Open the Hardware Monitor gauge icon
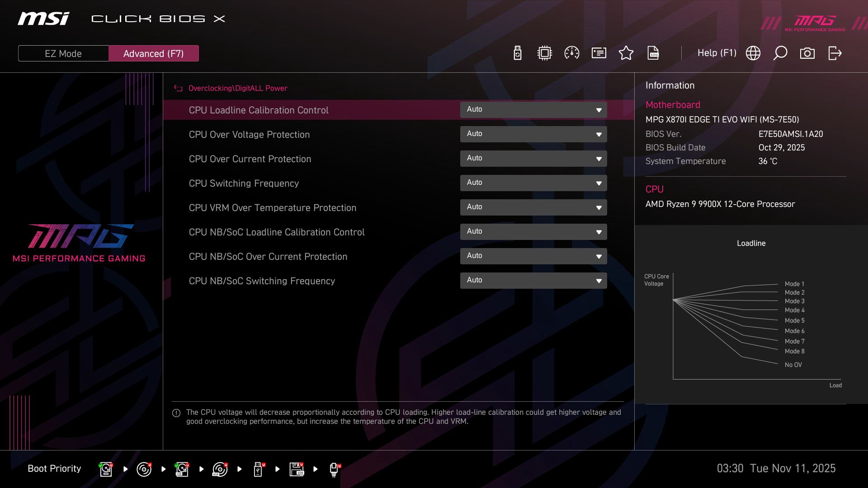The image size is (868, 488). (571, 53)
